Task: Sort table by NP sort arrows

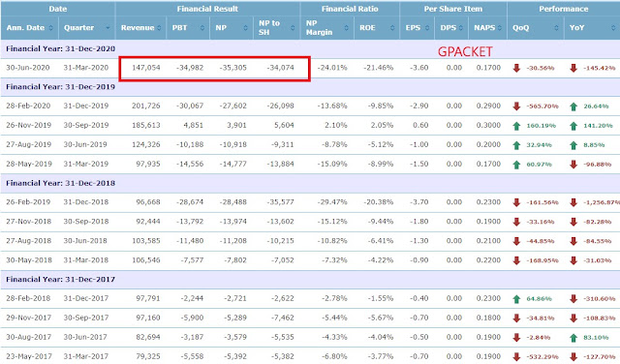Action: point(245,28)
